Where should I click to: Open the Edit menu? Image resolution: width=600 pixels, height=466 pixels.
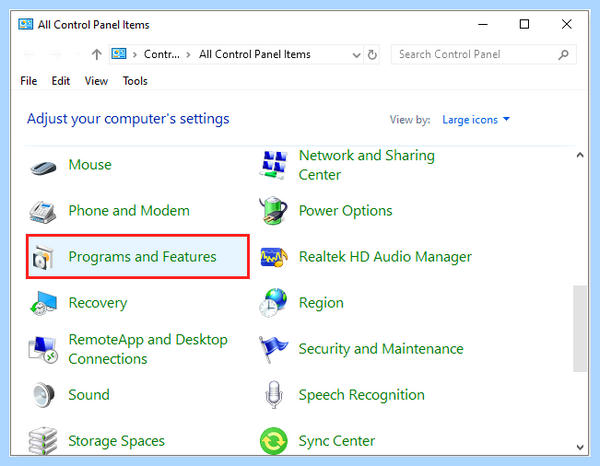click(x=60, y=81)
